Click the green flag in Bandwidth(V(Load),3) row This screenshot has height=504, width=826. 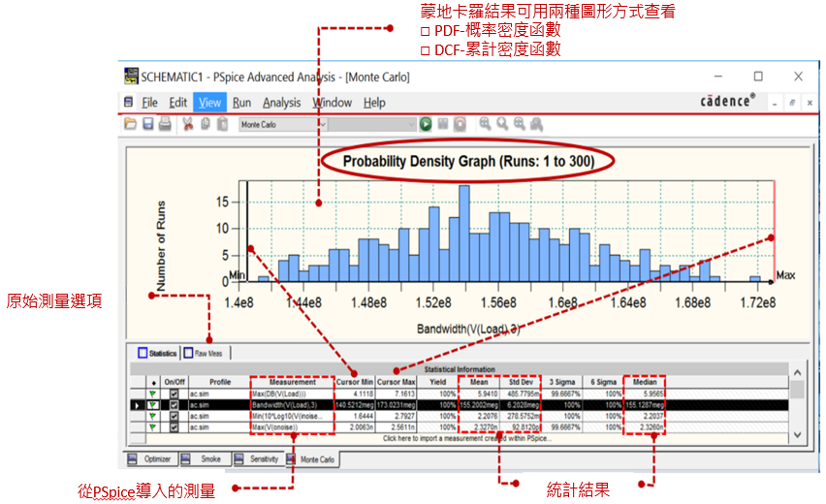[152, 405]
